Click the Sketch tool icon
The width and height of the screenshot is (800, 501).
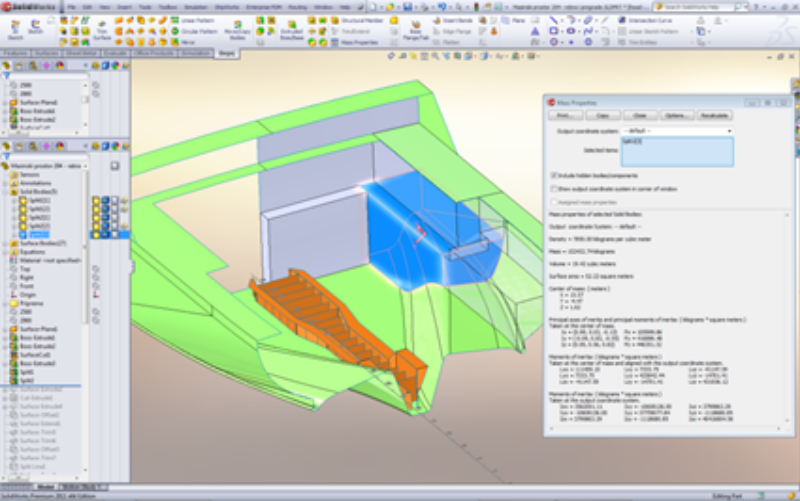pos(37,27)
